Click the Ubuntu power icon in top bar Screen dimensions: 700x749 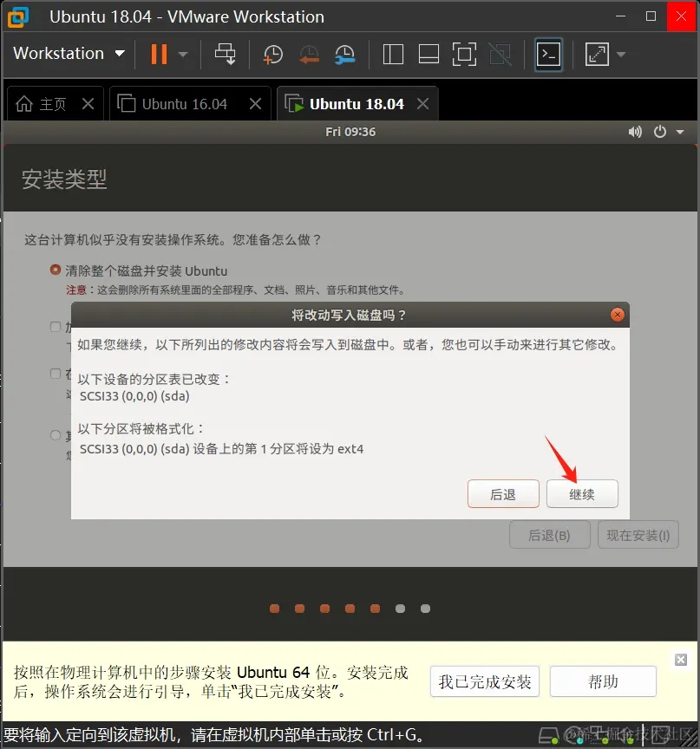tap(660, 132)
